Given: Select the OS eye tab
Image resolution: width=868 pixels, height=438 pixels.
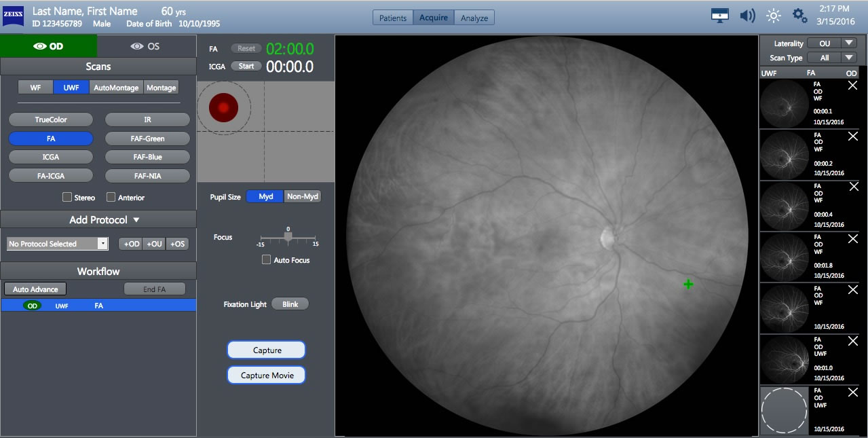Looking at the screenshot, I should 146,46.
